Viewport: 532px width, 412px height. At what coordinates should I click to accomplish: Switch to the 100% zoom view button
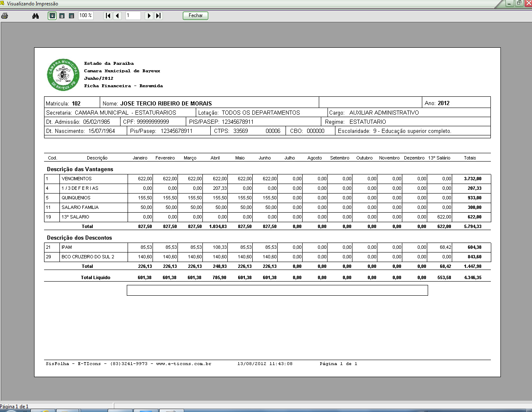pyautogui.click(x=62, y=16)
